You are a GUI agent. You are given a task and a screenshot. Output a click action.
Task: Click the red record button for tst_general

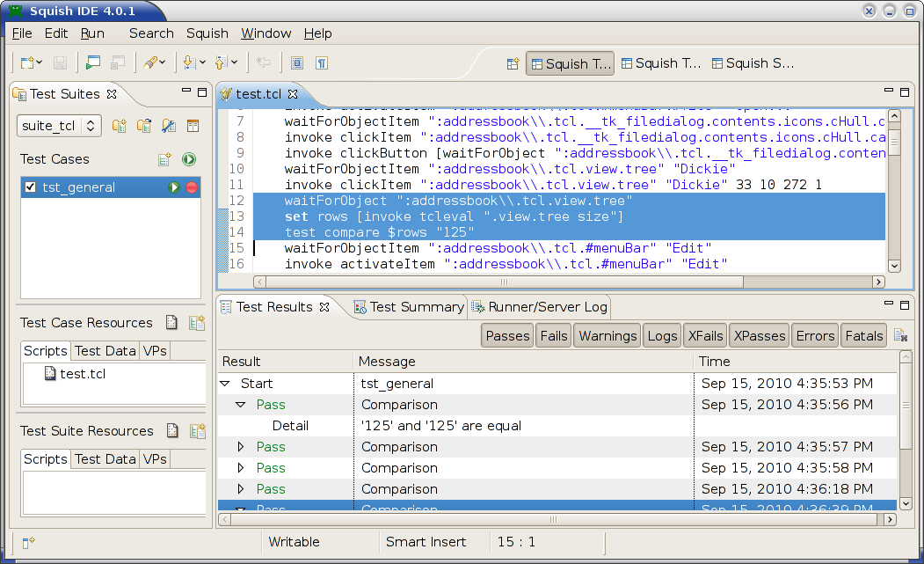coord(191,187)
